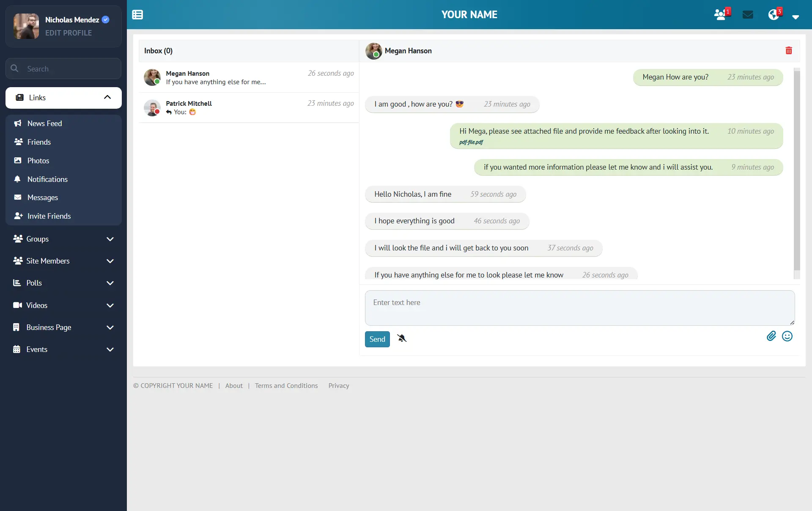Open the envelope messages icon in header
812x511 pixels.
(748, 15)
